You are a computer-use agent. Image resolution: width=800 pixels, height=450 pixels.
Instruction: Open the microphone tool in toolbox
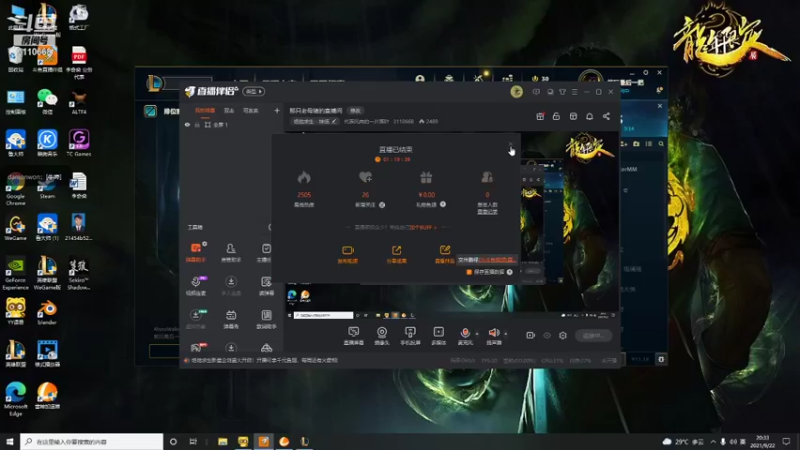pos(196,282)
